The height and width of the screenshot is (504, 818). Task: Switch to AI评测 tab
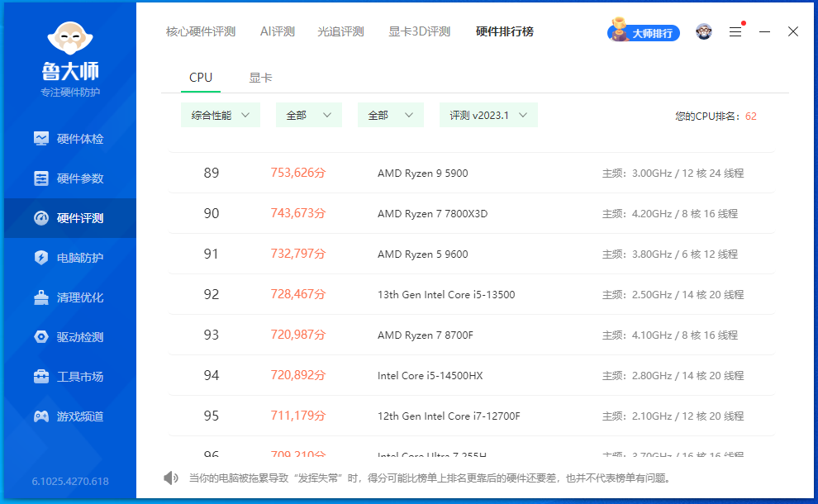pyautogui.click(x=278, y=32)
